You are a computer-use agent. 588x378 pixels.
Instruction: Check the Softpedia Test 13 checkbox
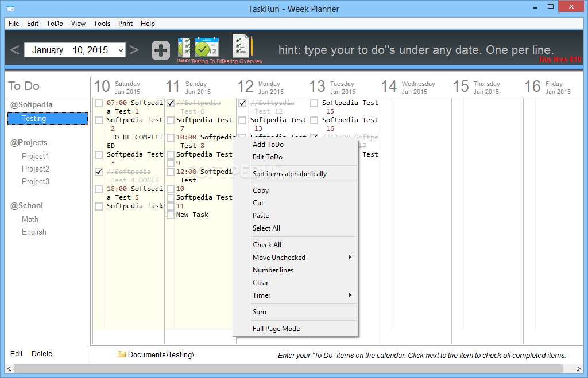coord(243,120)
